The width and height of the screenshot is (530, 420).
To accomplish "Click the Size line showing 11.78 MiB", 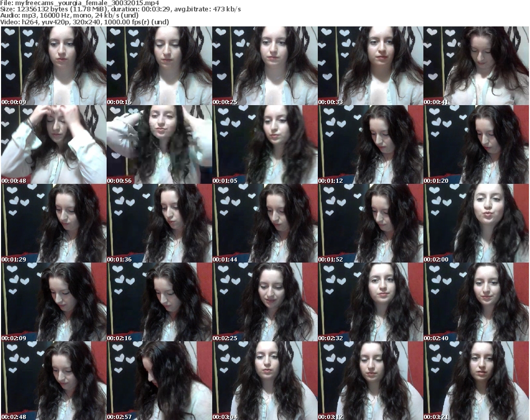I will tap(120, 9).
